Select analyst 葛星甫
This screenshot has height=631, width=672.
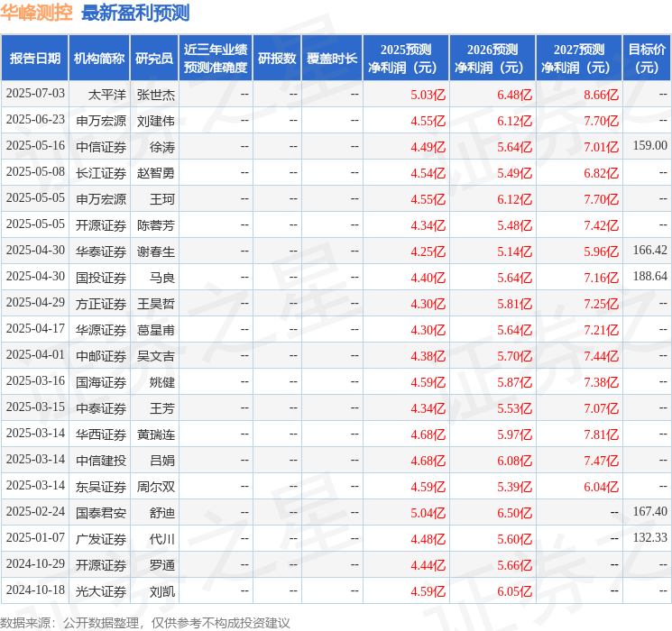click(x=156, y=330)
